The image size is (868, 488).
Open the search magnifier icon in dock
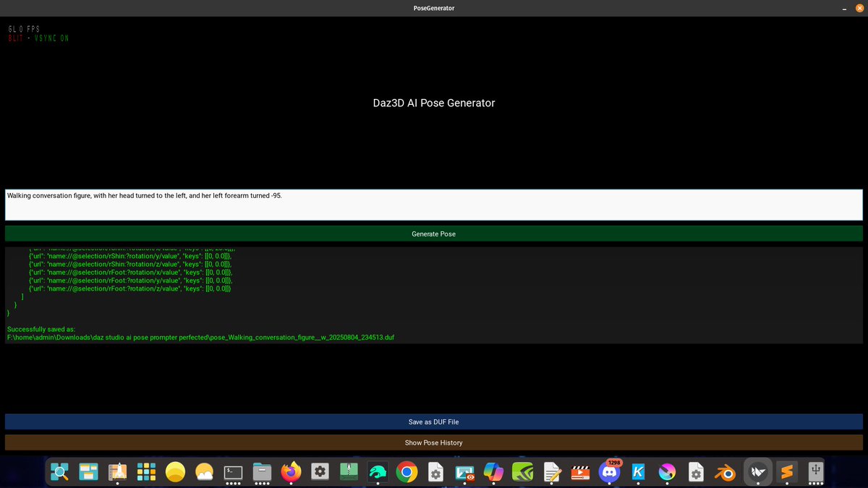click(60, 473)
